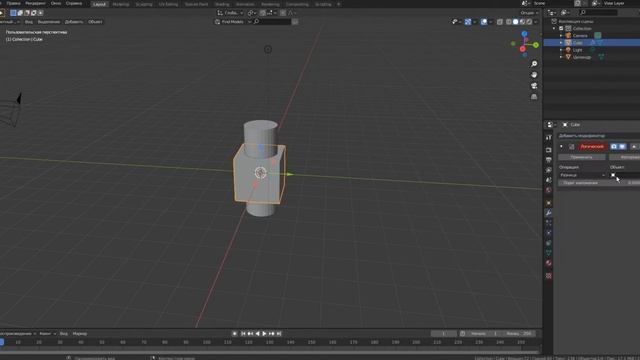This screenshot has height=360, width=640.
Task: Open the transform orientation dropdown
Action: [231, 13]
